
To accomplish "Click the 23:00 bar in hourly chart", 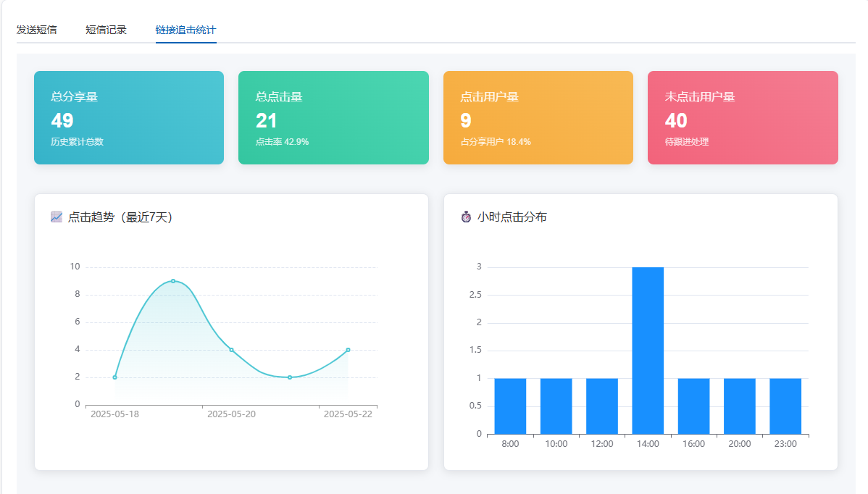I will [x=785, y=406].
